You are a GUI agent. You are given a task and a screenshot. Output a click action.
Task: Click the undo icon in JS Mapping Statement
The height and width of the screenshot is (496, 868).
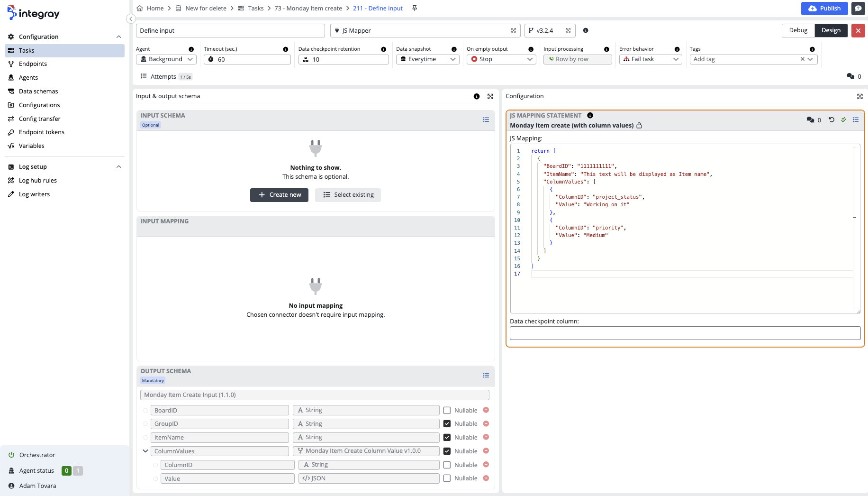point(832,120)
